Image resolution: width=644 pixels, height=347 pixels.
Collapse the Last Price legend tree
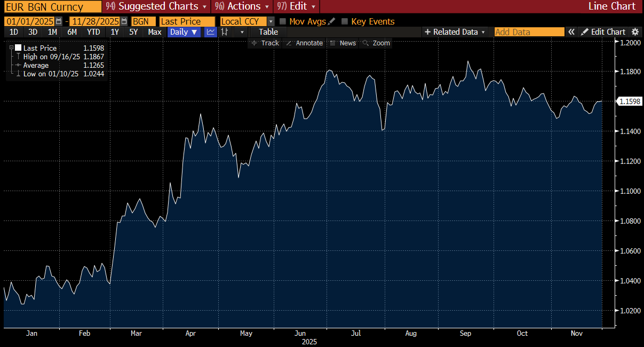pyautogui.click(x=11, y=48)
